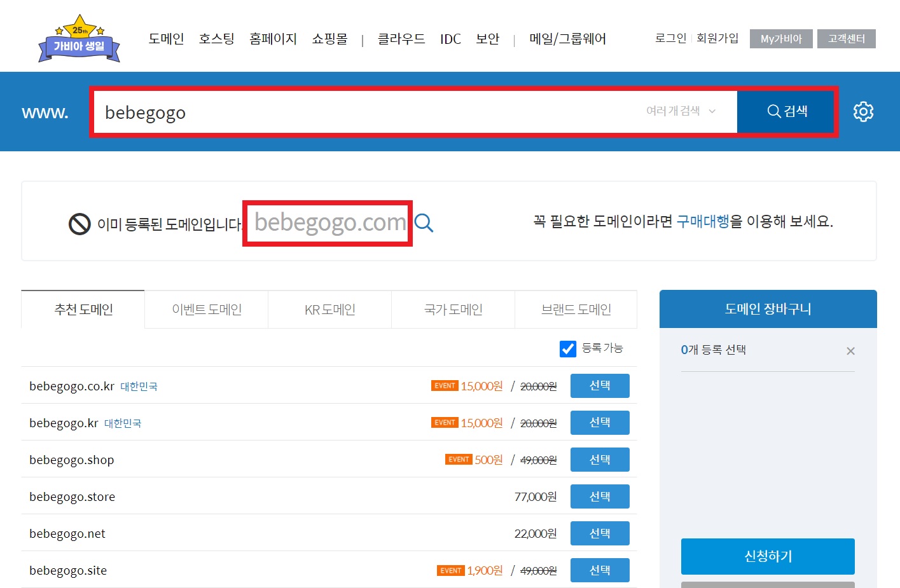Click the 구매대행 link
Screen dimensions: 900x588
coord(702,222)
